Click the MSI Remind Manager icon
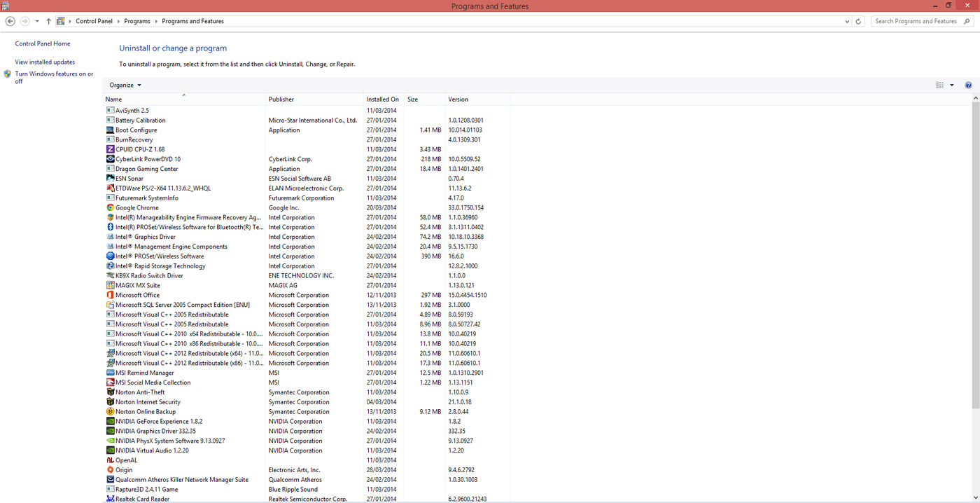This screenshot has width=980, height=503. [110, 373]
